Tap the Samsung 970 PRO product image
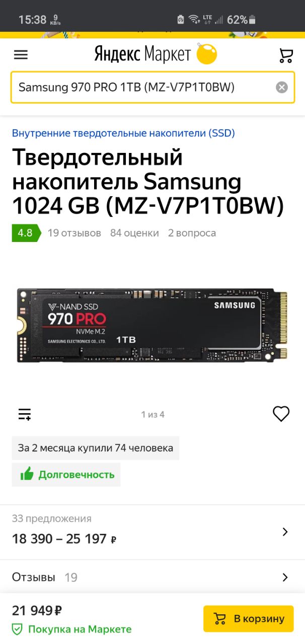Image resolution: width=305 pixels, height=644 pixels. (x=152, y=325)
